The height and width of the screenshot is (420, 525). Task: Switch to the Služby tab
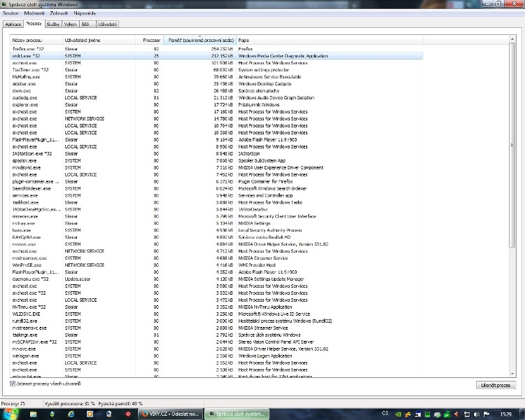(53, 23)
